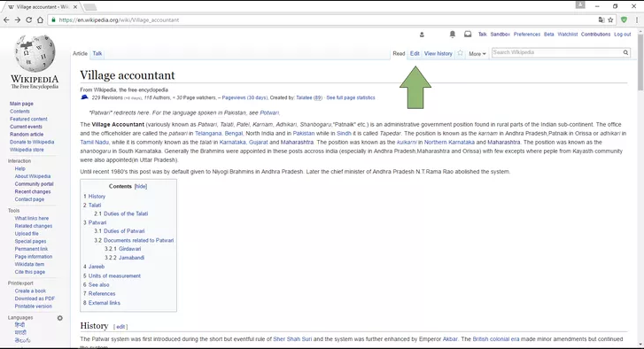Go back with the browser back arrow

6,19
